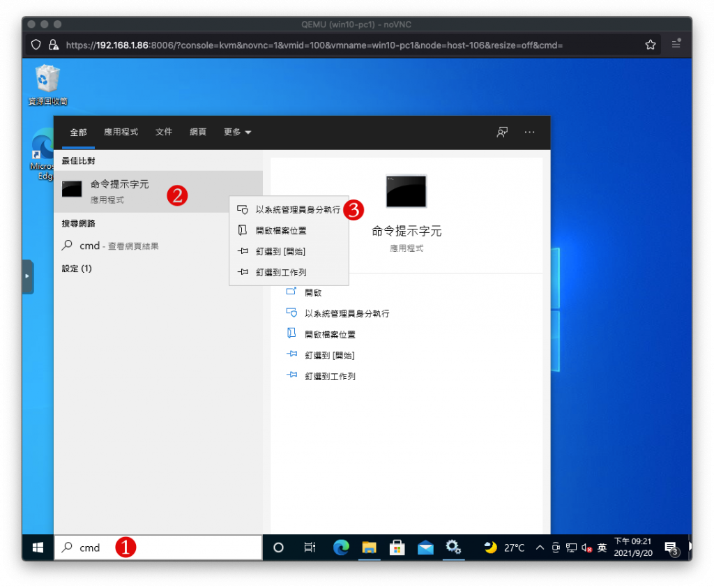The image size is (714, 588).
Task: Click the address bar lock icon
Action: (53, 45)
